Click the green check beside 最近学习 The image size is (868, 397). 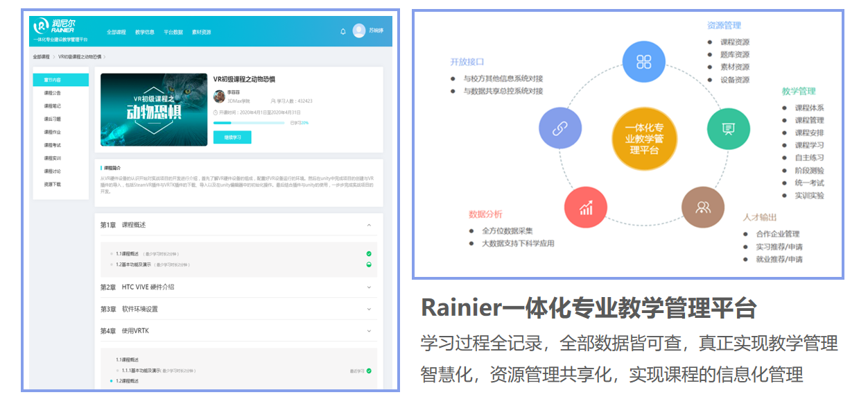point(369,371)
